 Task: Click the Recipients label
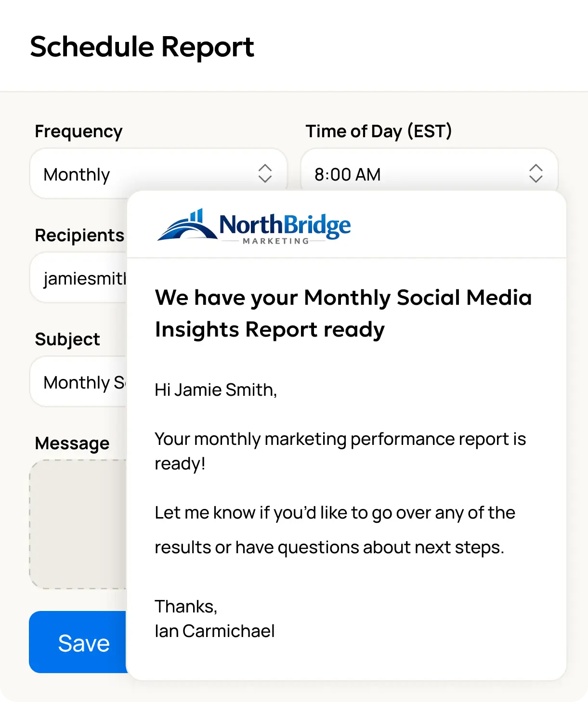(x=78, y=235)
